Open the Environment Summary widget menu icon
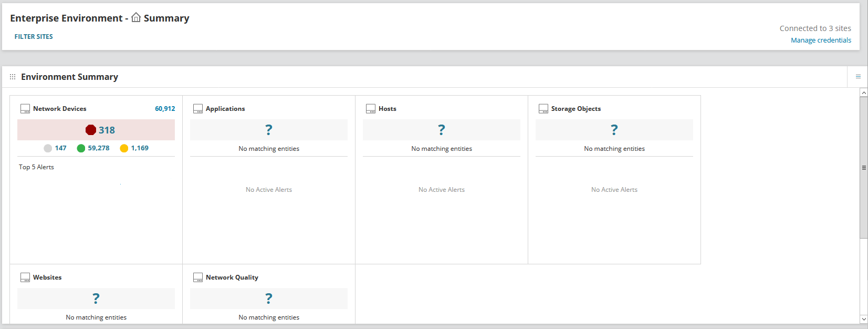Viewport: 868px width, 329px height. pos(858,77)
